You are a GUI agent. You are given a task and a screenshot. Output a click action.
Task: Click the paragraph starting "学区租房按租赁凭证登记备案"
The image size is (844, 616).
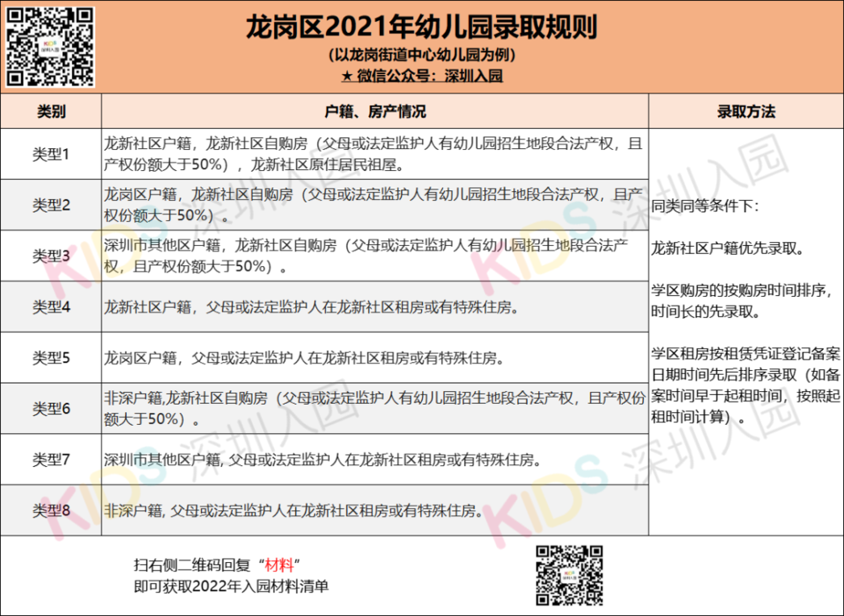pos(746,385)
